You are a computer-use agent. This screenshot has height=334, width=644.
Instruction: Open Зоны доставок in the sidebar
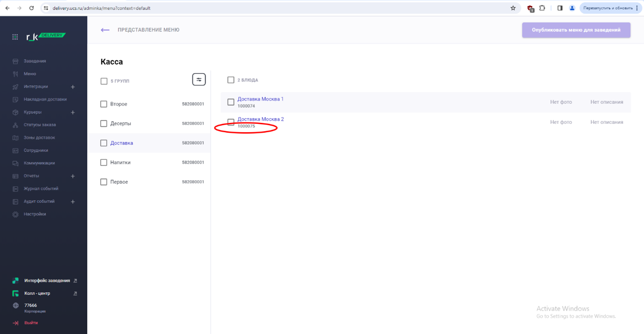tap(39, 138)
